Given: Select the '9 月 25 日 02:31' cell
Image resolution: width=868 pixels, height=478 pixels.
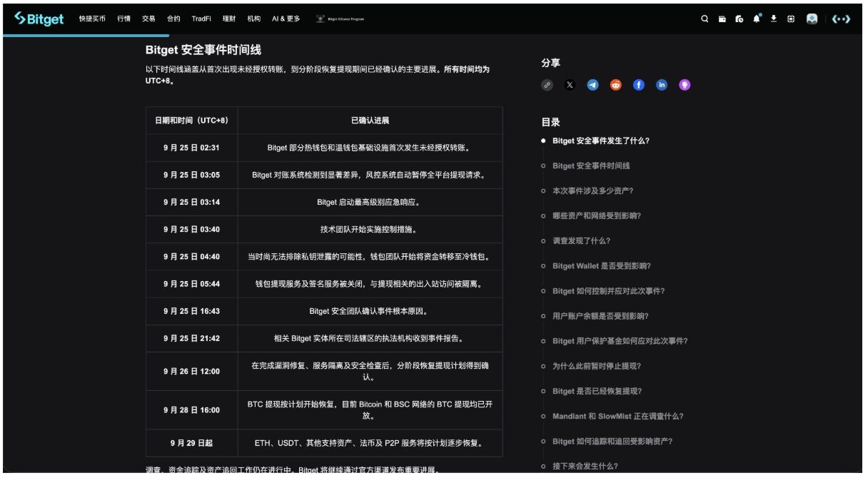Looking at the screenshot, I should pos(191,148).
